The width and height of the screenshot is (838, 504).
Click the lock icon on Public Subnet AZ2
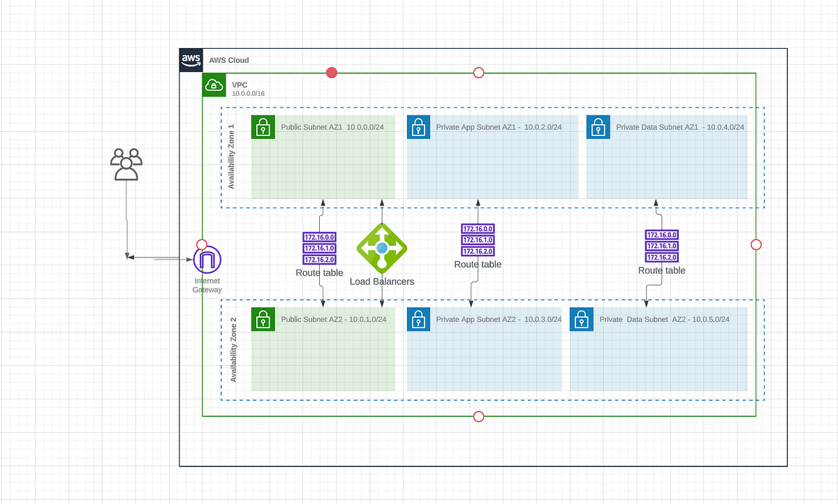[x=263, y=319]
